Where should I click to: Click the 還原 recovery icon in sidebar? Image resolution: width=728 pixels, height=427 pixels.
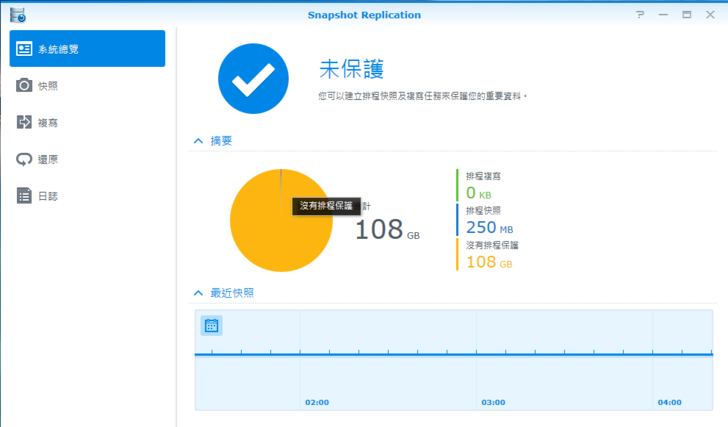[x=24, y=159]
